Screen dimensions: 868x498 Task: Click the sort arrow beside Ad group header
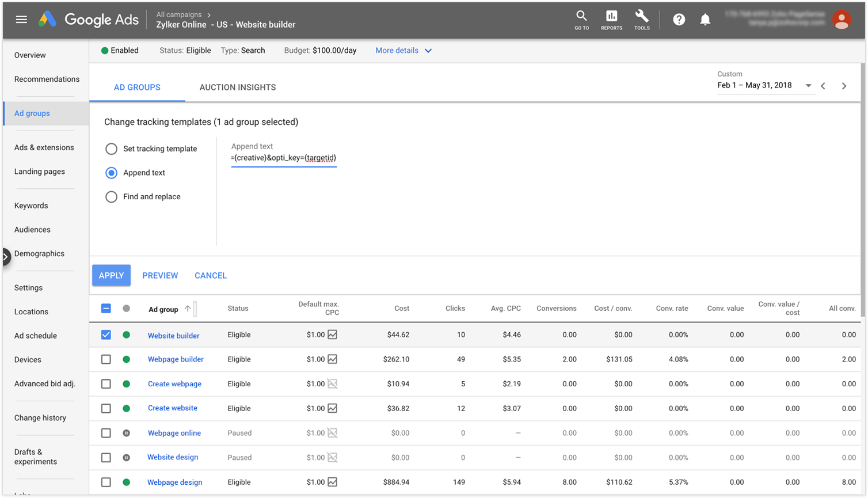188,309
